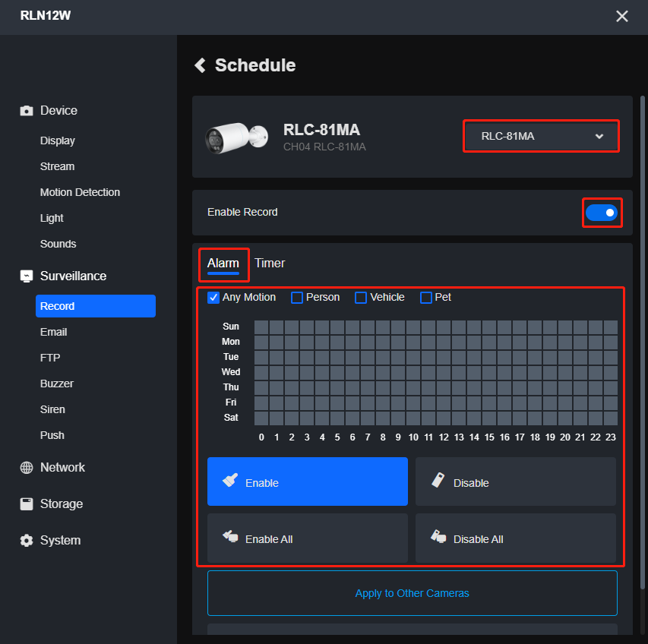Image resolution: width=648 pixels, height=644 pixels.
Task: Open the Light settings page
Action: pos(52,218)
